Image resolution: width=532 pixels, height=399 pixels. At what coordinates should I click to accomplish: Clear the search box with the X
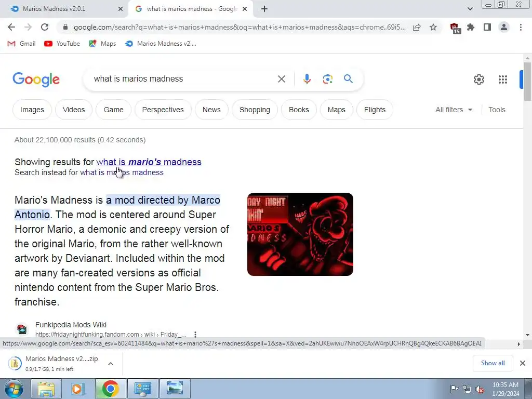click(282, 79)
